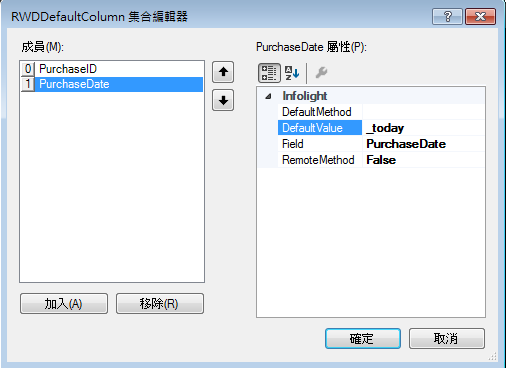
Task: Click the help question mark button
Action: (447, 16)
